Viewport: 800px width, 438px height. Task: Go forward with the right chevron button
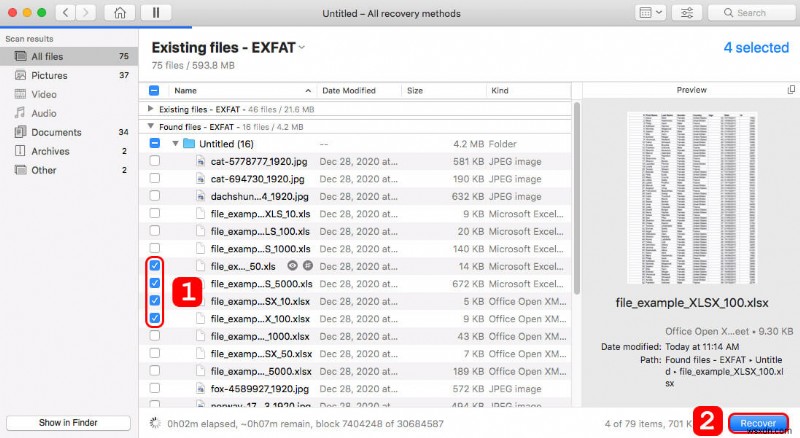86,13
